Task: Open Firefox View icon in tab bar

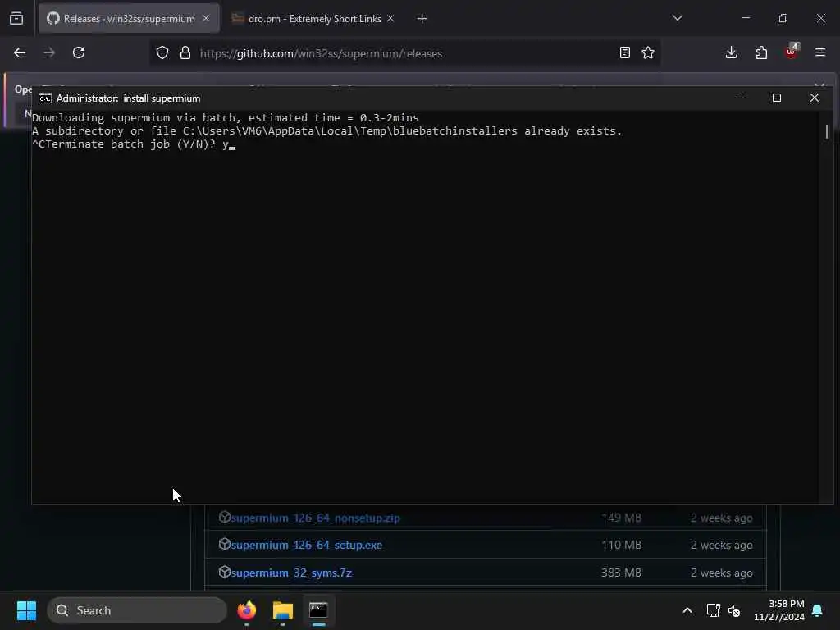Action: coord(16,19)
